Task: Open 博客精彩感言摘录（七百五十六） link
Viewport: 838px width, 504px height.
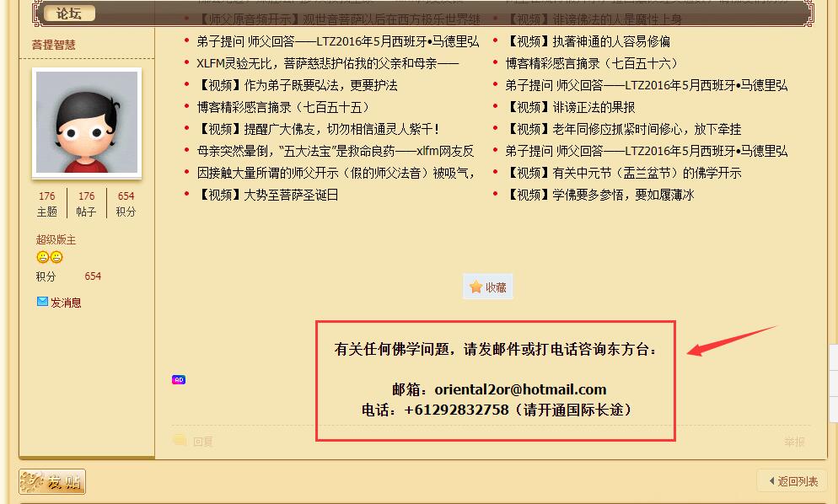Action: pos(594,63)
